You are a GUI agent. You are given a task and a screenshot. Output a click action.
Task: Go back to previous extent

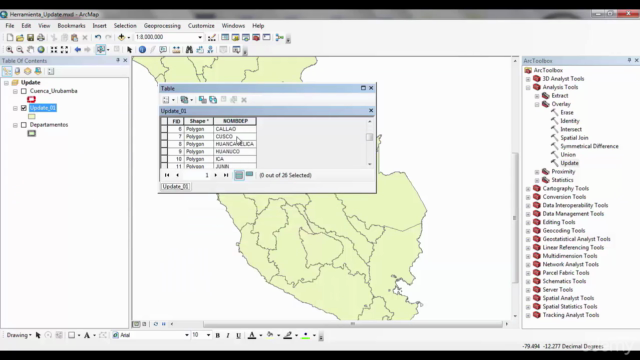point(78,50)
